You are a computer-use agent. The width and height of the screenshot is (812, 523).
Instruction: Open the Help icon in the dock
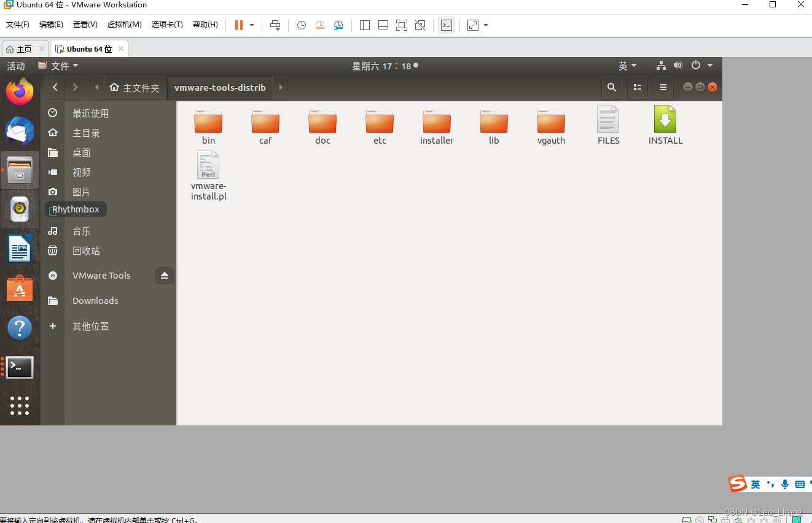pyautogui.click(x=20, y=328)
